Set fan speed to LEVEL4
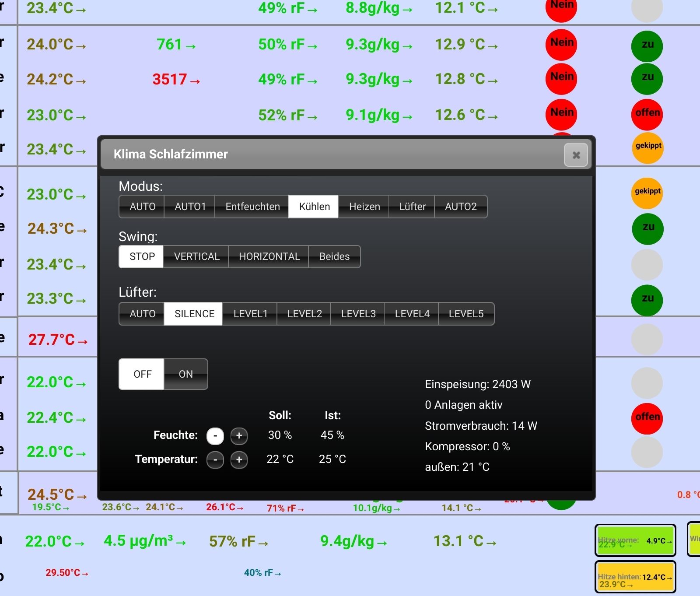Viewport: 700px width, 596px height. coord(412,314)
